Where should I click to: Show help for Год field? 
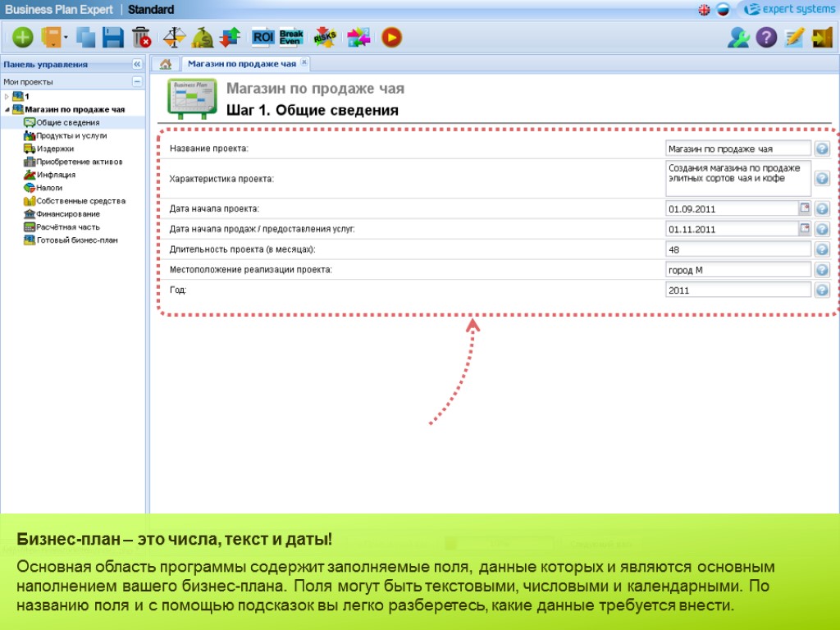822,290
